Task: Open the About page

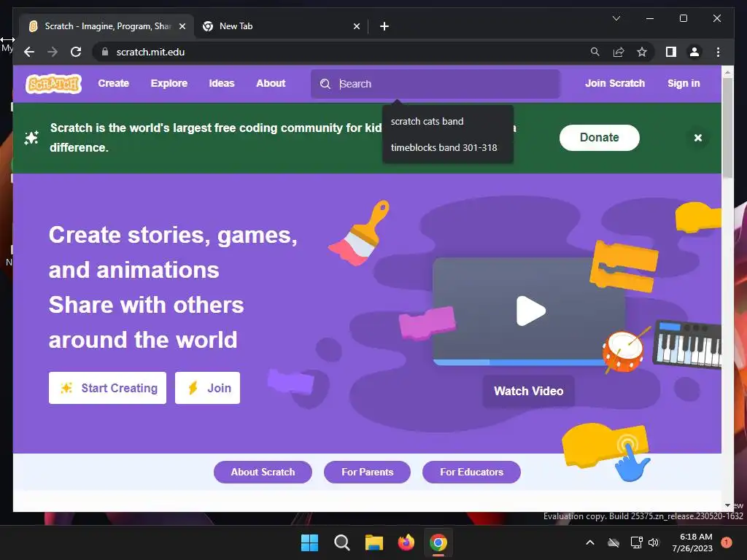Action: (x=271, y=83)
